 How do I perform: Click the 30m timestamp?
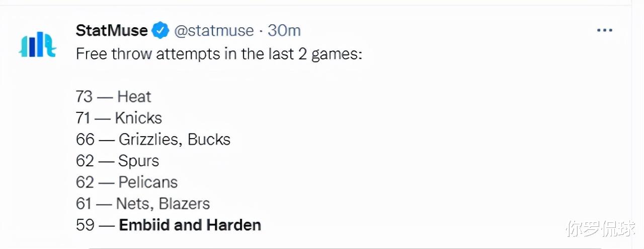click(284, 31)
